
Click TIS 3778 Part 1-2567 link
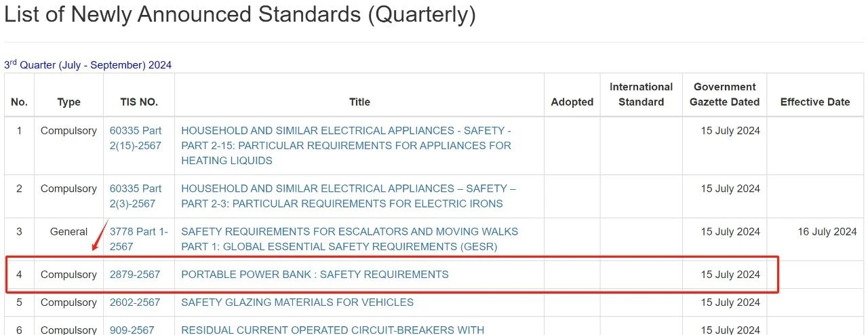pos(138,239)
